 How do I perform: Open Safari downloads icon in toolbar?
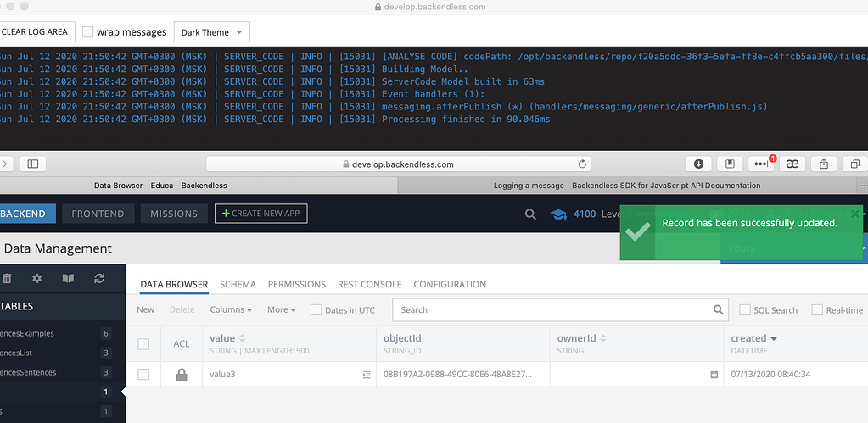click(x=698, y=164)
